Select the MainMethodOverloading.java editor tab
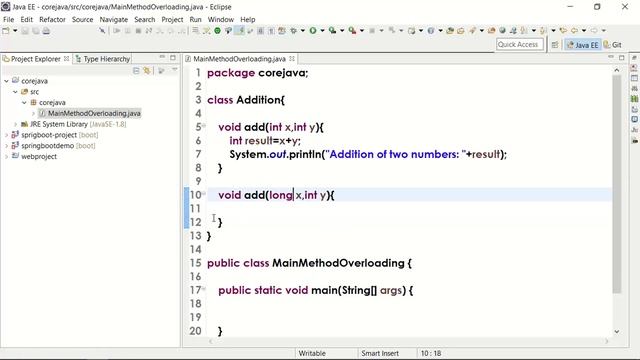This screenshot has height=360, width=640. (239, 59)
